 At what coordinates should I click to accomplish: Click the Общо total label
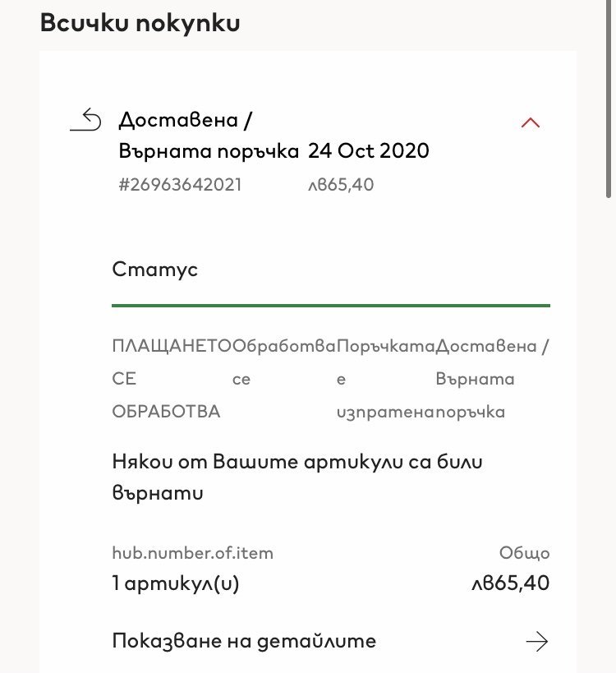point(524,553)
